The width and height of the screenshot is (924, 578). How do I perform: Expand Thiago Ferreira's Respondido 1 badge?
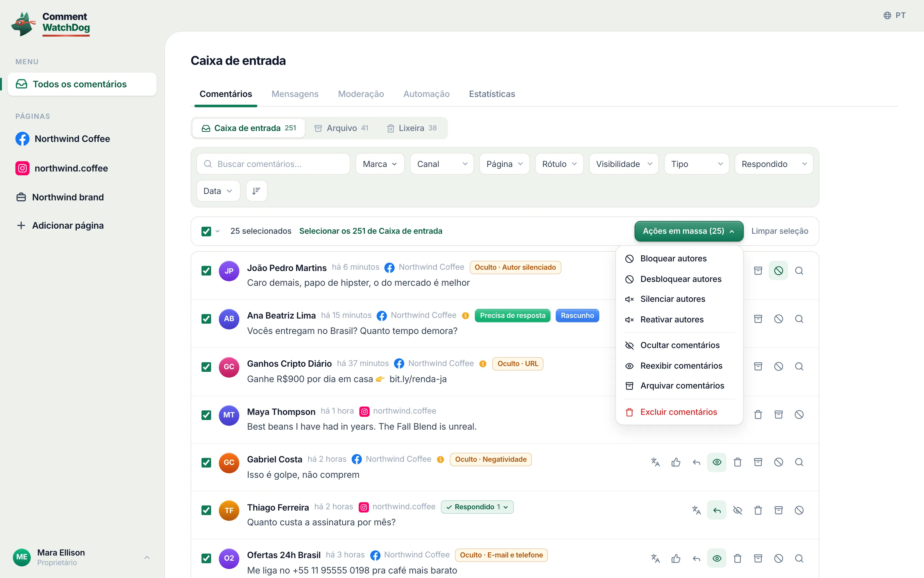(x=477, y=507)
